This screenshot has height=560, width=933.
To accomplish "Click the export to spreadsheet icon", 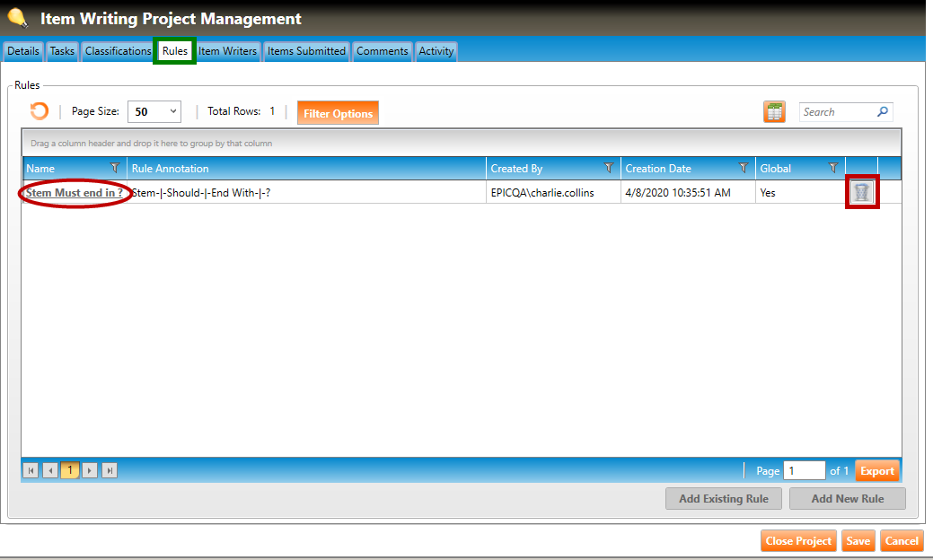I will tap(774, 112).
